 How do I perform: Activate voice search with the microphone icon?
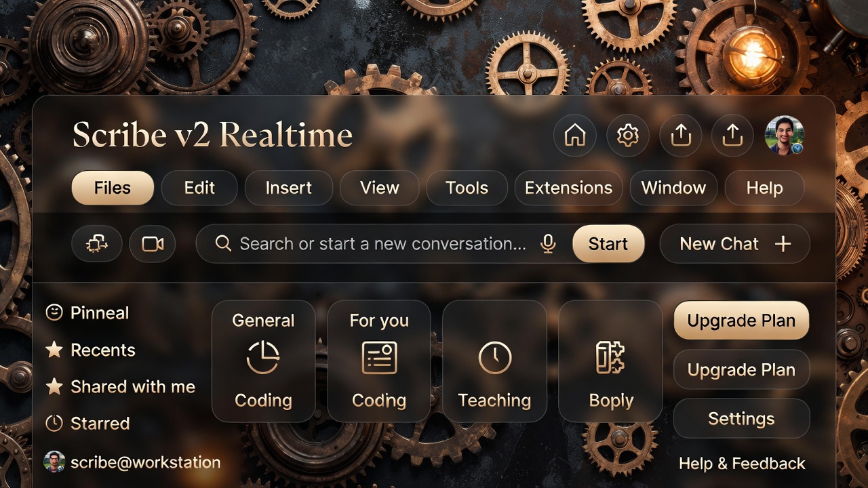coord(549,244)
